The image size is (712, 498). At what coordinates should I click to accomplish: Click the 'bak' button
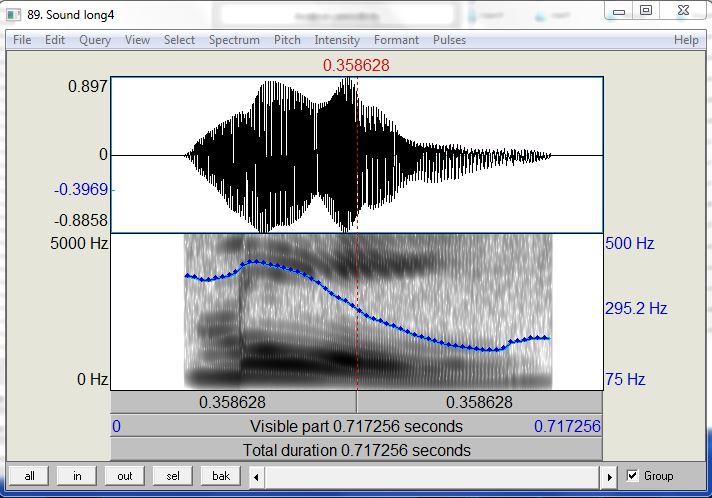pos(221,476)
